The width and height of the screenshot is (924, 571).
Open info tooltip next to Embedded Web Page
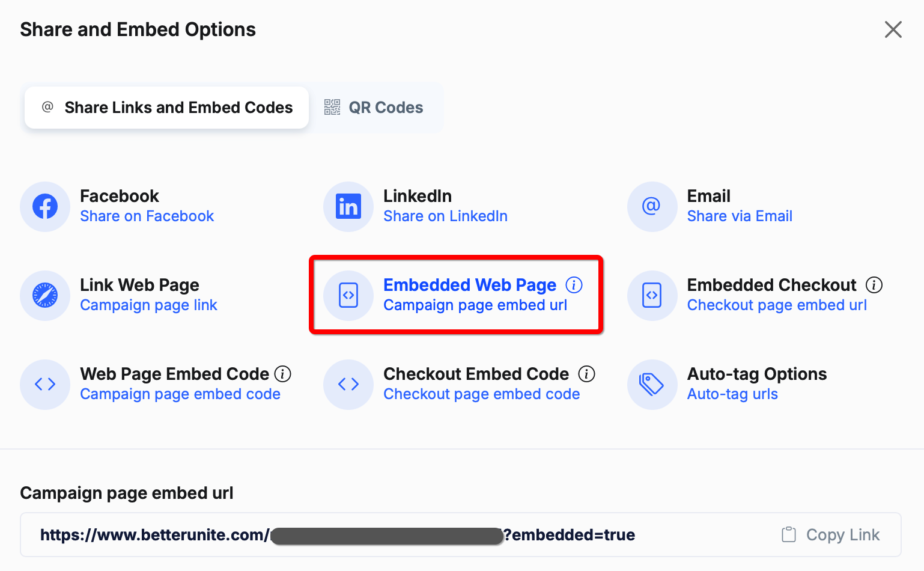574,285
